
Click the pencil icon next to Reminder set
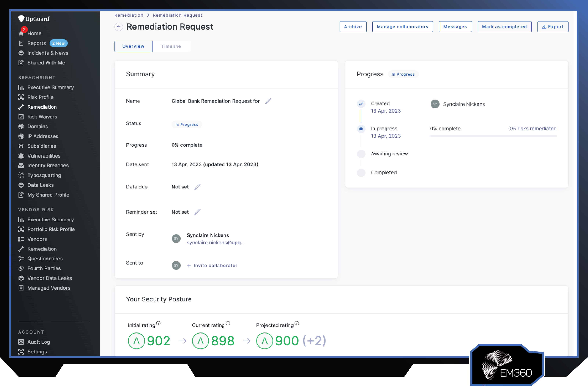click(x=197, y=212)
